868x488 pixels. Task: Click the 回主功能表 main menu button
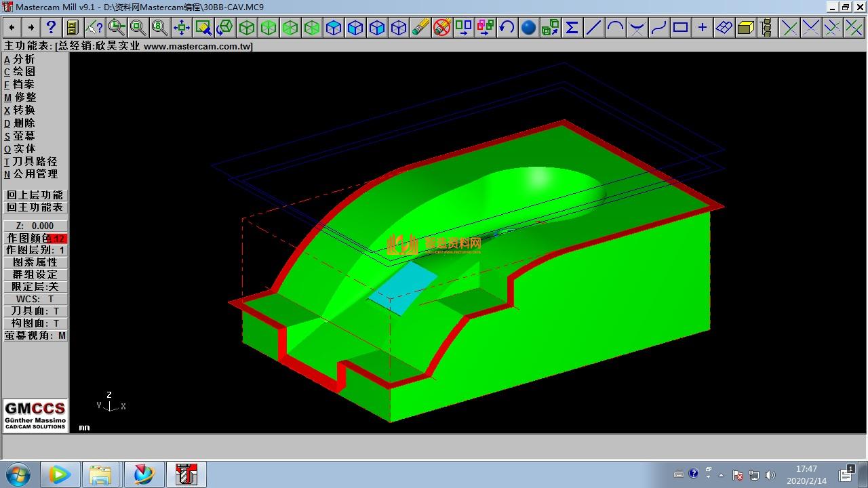coord(35,207)
